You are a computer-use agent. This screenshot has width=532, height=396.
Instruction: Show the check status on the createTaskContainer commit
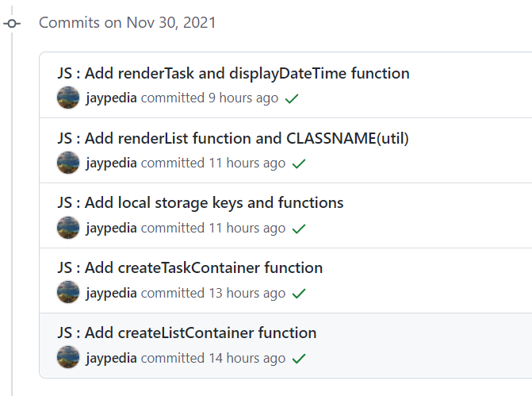click(299, 294)
